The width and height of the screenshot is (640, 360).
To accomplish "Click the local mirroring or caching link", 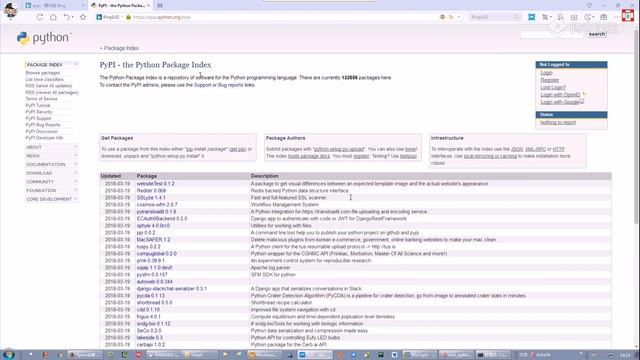I will [490, 156].
